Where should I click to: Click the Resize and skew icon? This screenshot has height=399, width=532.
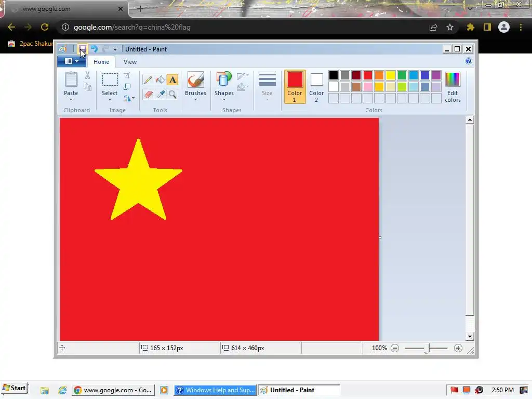[x=127, y=87]
